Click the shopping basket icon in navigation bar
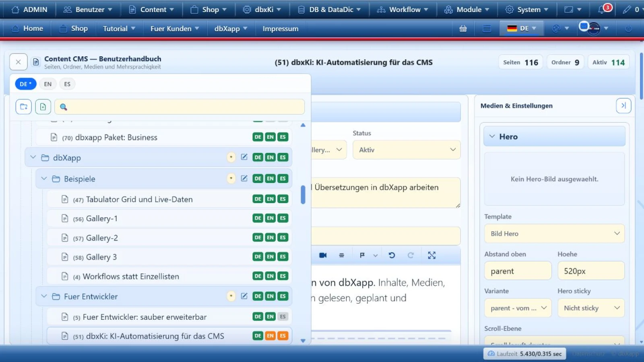The width and height of the screenshot is (644, 362). (x=463, y=29)
